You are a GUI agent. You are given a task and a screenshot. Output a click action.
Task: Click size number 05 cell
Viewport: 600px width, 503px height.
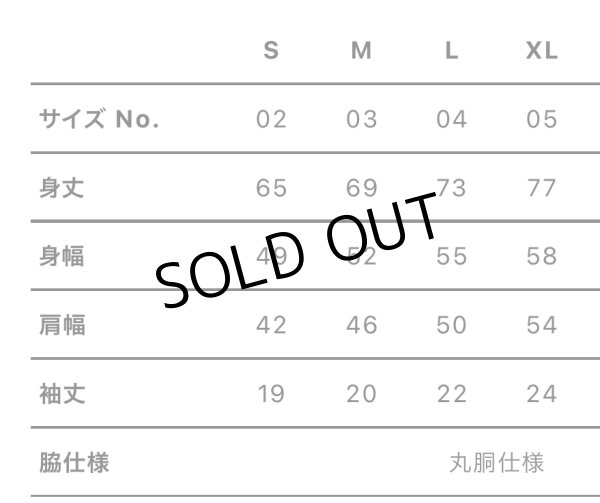coord(541,119)
